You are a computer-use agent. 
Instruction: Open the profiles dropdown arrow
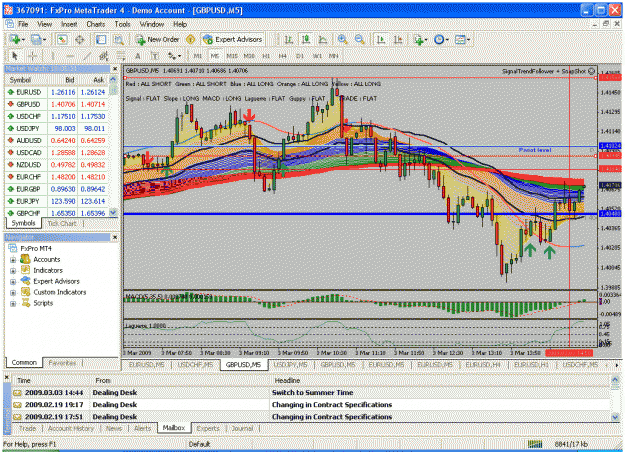44,39
